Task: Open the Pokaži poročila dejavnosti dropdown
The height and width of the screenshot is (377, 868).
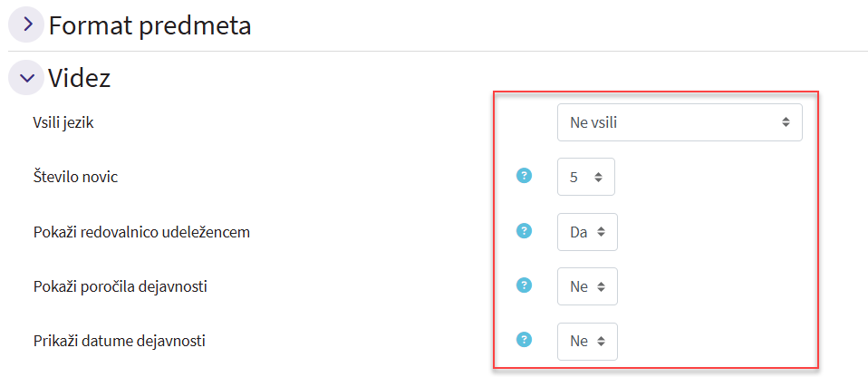Action: point(587,286)
